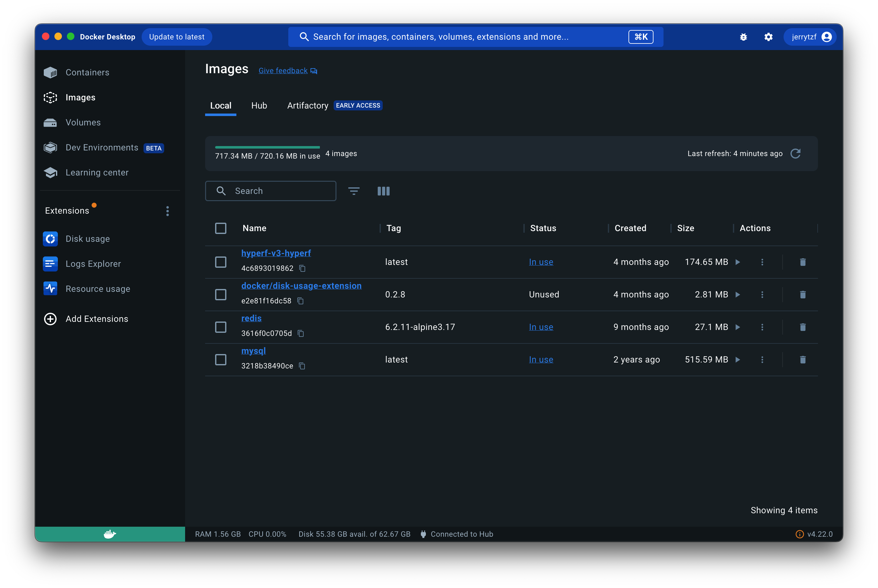Open the filter images icon
The image size is (878, 588).
(x=354, y=191)
